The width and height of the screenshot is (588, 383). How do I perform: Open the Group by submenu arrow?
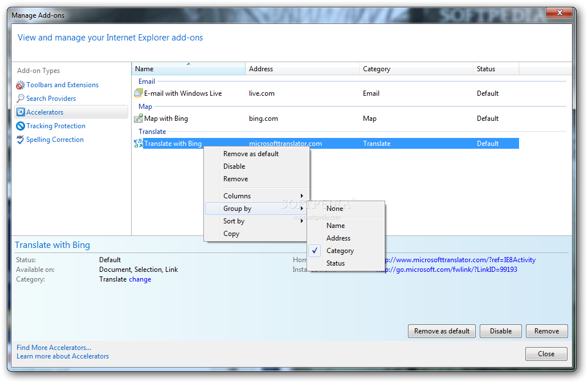click(x=302, y=209)
